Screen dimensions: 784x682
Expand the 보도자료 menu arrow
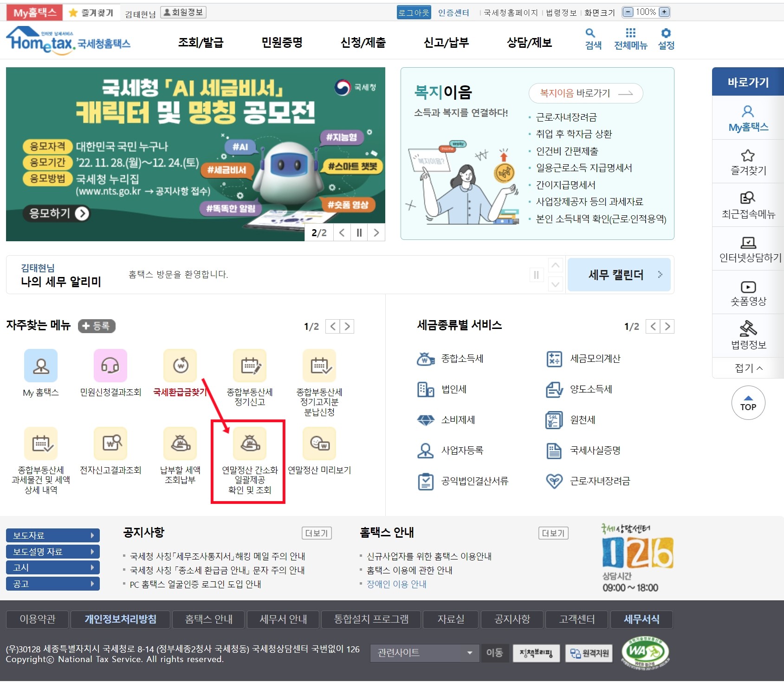click(92, 535)
